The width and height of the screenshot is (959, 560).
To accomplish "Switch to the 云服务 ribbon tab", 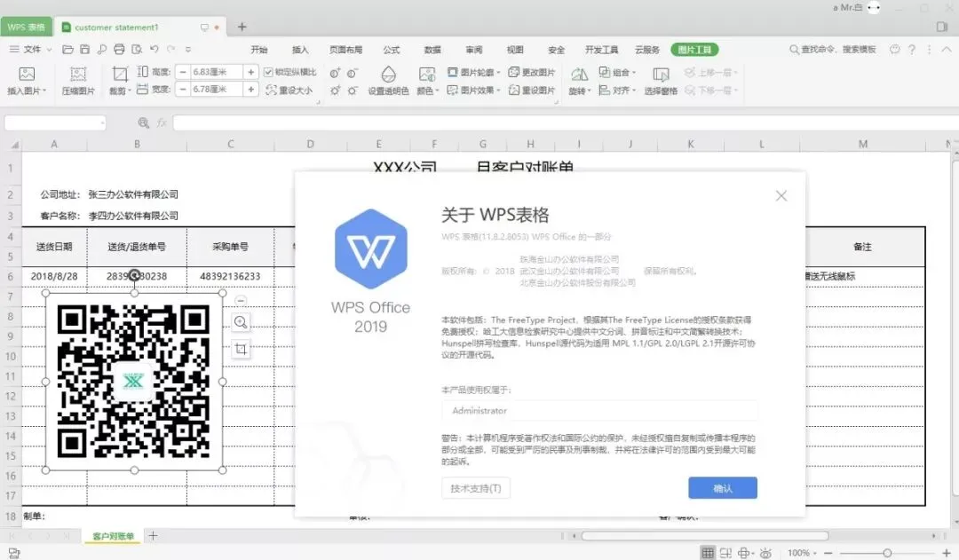I will point(647,50).
